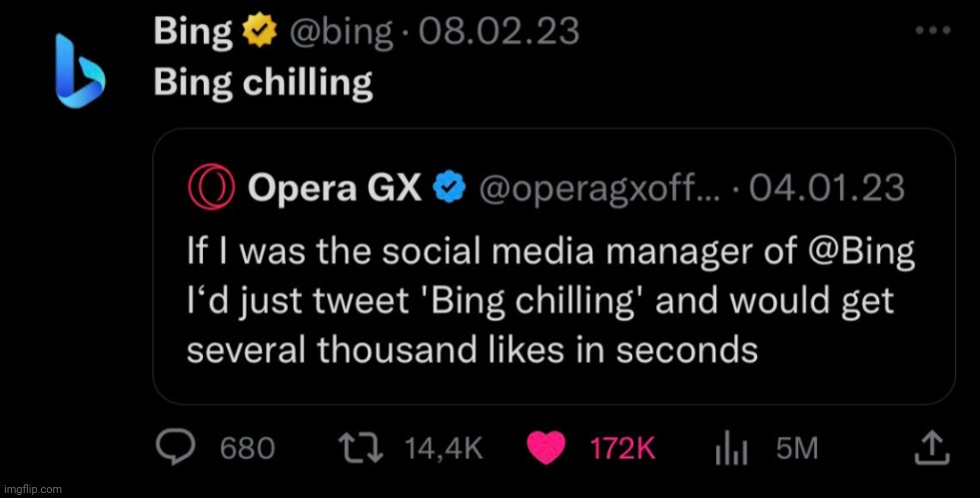This screenshot has height=498, width=980.
Task: Click the 14,4K retweet count
Action: click(x=444, y=448)
